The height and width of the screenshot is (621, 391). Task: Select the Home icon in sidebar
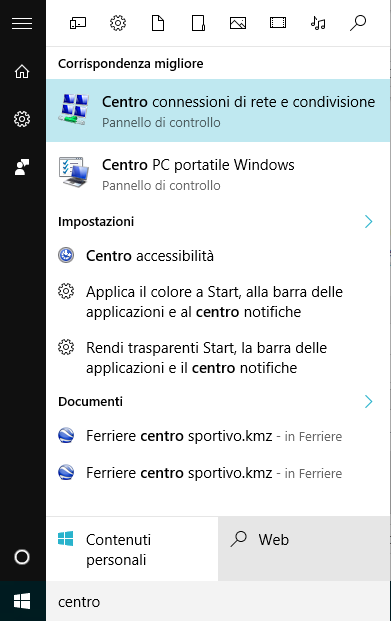pos(22,72)
